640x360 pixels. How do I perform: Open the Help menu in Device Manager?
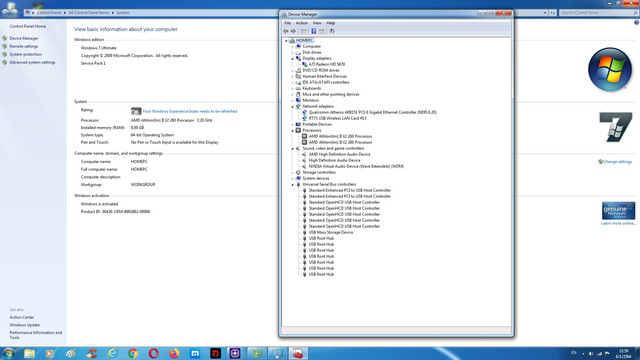pyautogui.click(x=331, y=23)
